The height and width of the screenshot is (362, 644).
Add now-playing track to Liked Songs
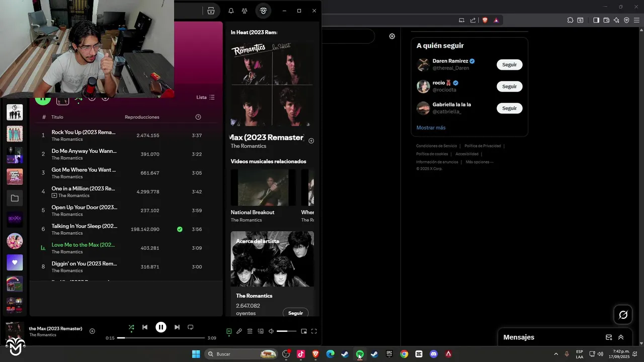click(92, 331)
